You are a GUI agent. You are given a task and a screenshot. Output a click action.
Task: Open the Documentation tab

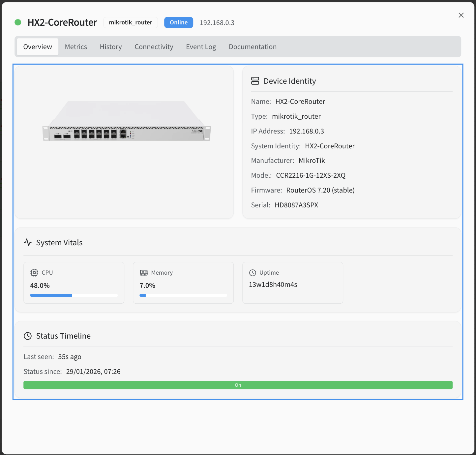pos(253,47)
